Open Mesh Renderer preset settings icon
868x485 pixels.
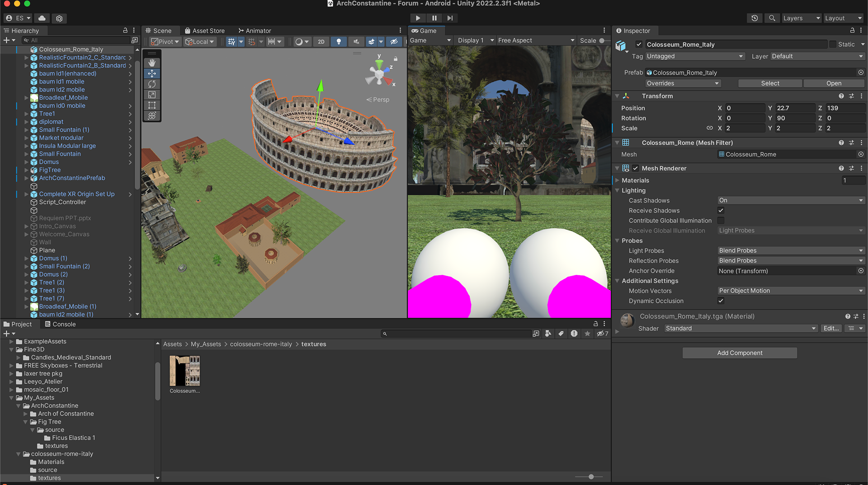pyautogui.click(x=851, y=168)
